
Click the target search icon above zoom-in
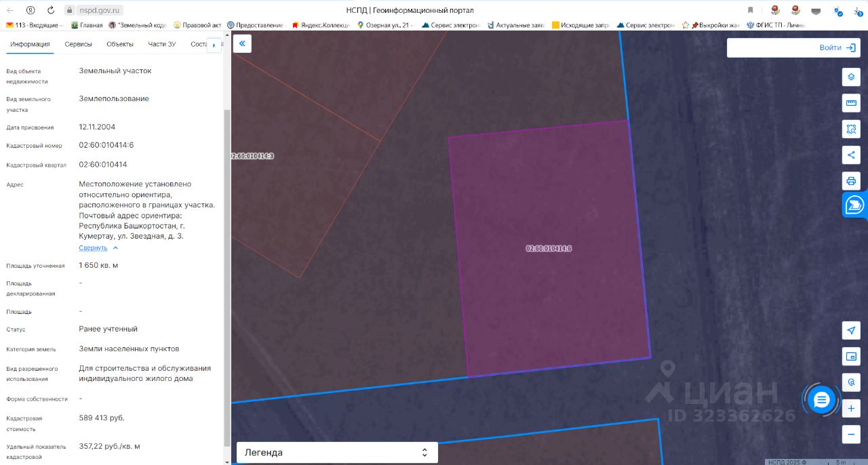click(x=851, y=382)
